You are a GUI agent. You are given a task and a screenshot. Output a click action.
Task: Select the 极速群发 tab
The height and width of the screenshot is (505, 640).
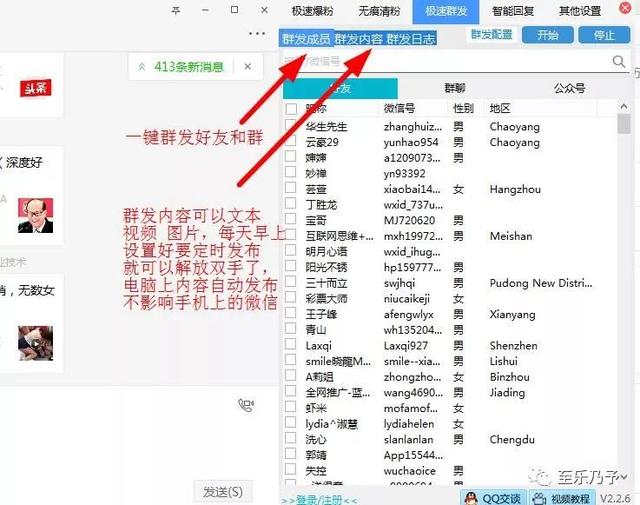click(446, 11)
